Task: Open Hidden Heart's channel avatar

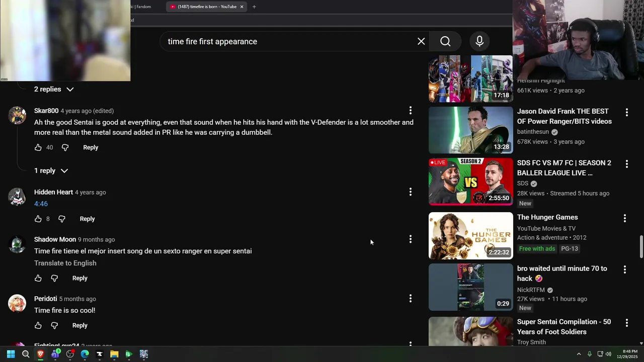Action: tap(17, 197)
